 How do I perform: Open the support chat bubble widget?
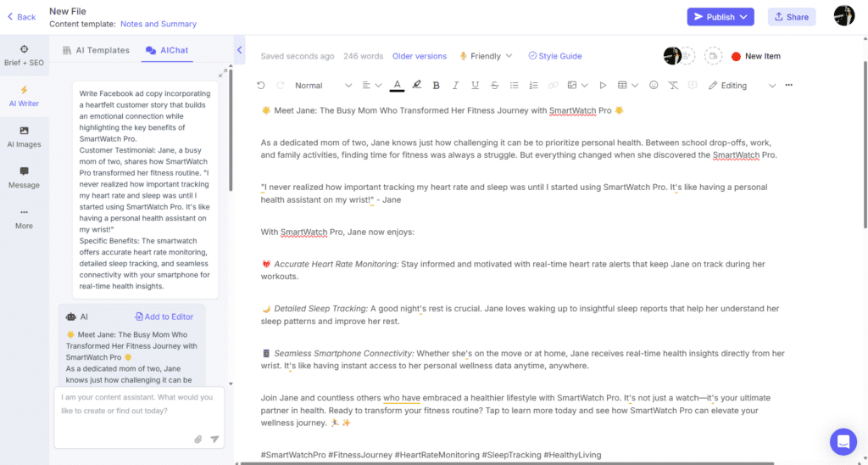point(843,442)
